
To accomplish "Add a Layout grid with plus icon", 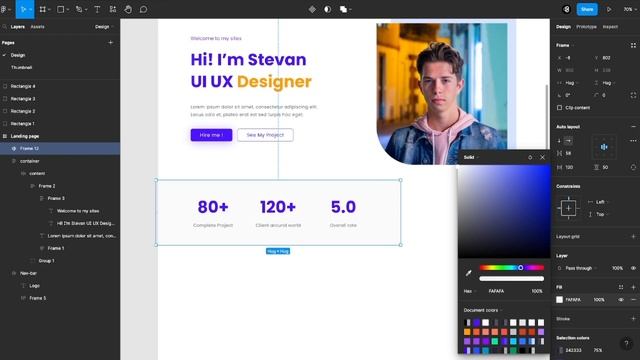I will (x=633, y=236).
